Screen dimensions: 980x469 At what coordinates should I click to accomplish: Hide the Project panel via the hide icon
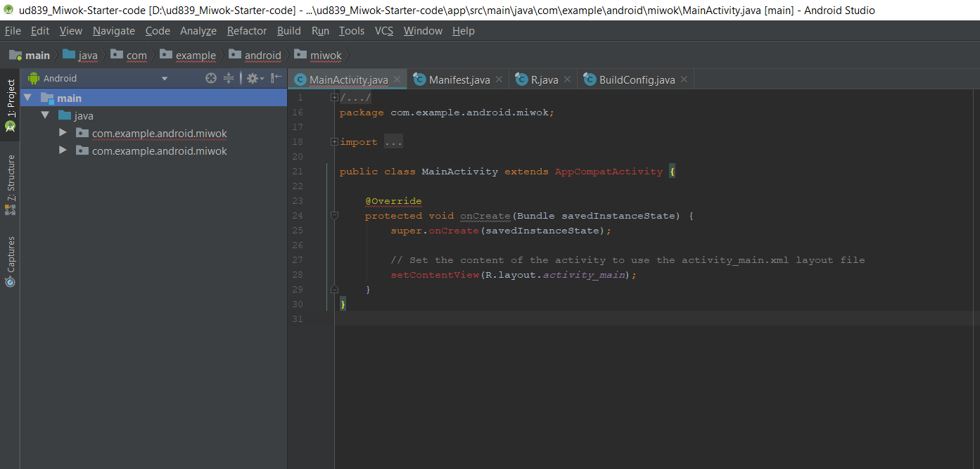(x=274, y=77)
